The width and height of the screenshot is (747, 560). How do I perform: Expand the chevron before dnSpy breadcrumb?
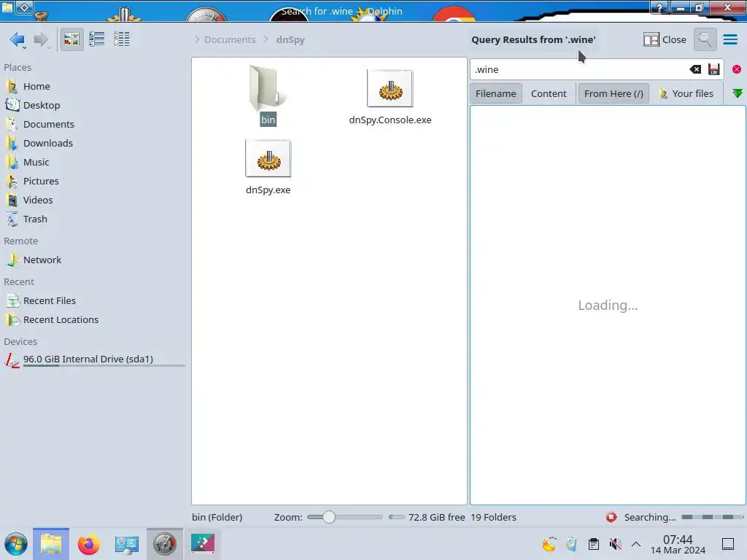(266, 39)
